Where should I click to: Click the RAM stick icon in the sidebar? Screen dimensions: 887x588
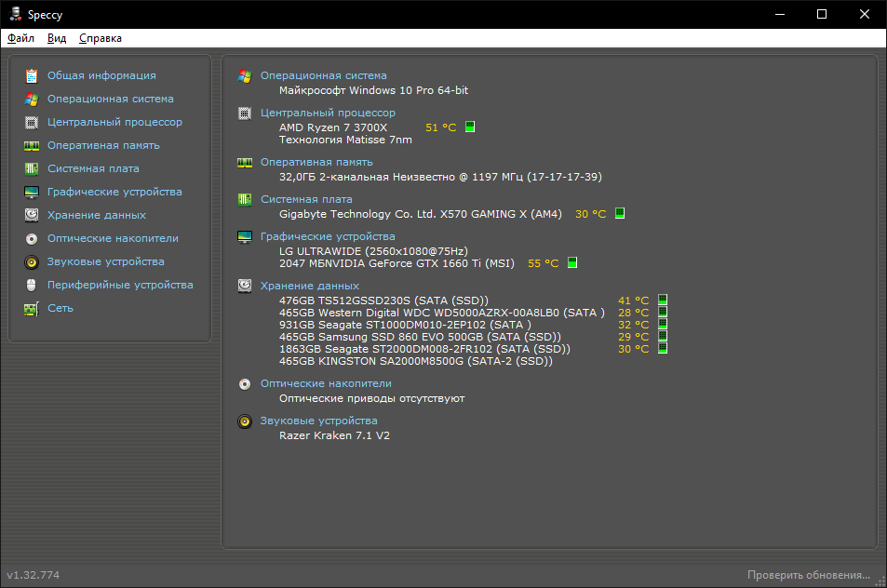click(32, 145)
